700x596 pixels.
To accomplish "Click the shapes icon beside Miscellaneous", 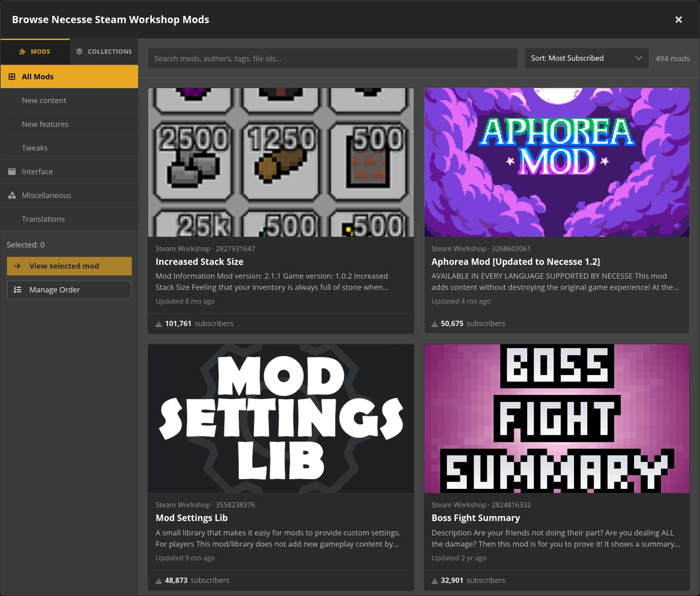I will 12,195.
